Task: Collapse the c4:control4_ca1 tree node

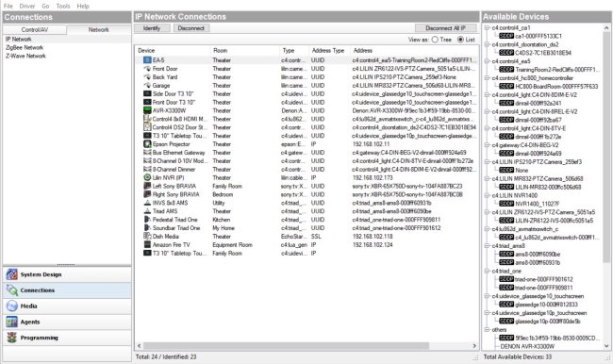Action: tap(488, 27)
